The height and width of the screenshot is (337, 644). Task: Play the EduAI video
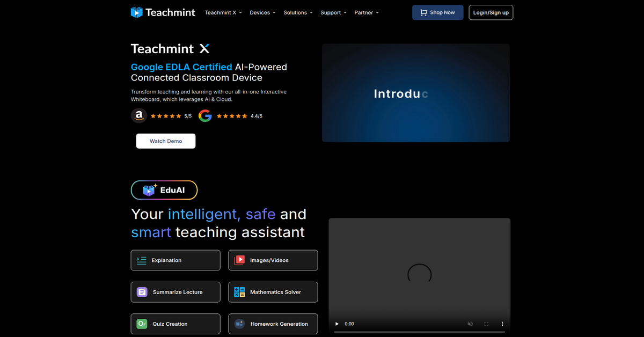click(337, 324)
